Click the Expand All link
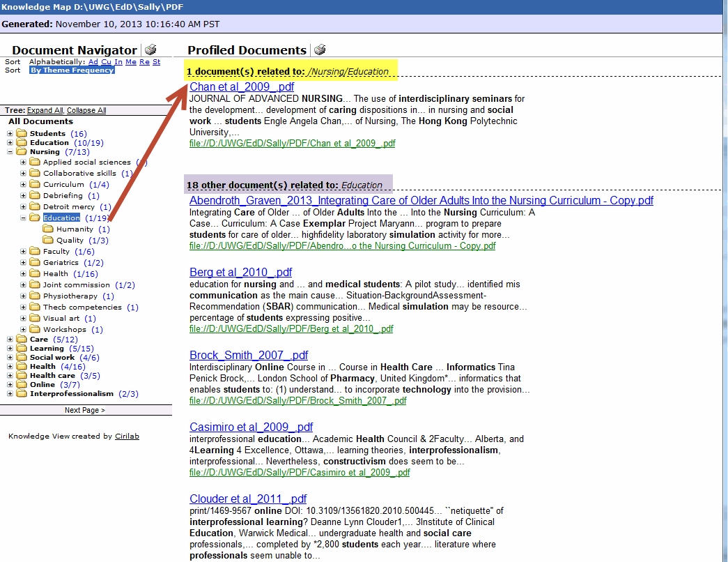Image resolution: width=728 pixels, height=562 pixels. (45, 111)
